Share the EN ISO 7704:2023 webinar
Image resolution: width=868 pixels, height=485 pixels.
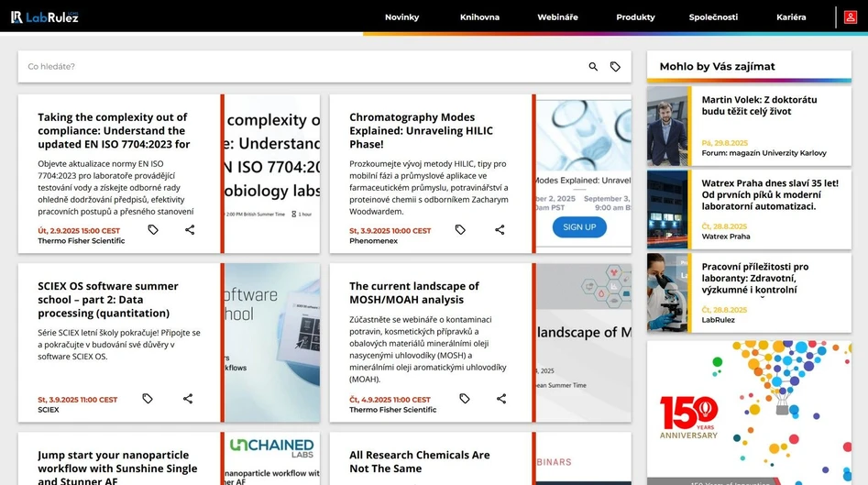pos(190,229)
